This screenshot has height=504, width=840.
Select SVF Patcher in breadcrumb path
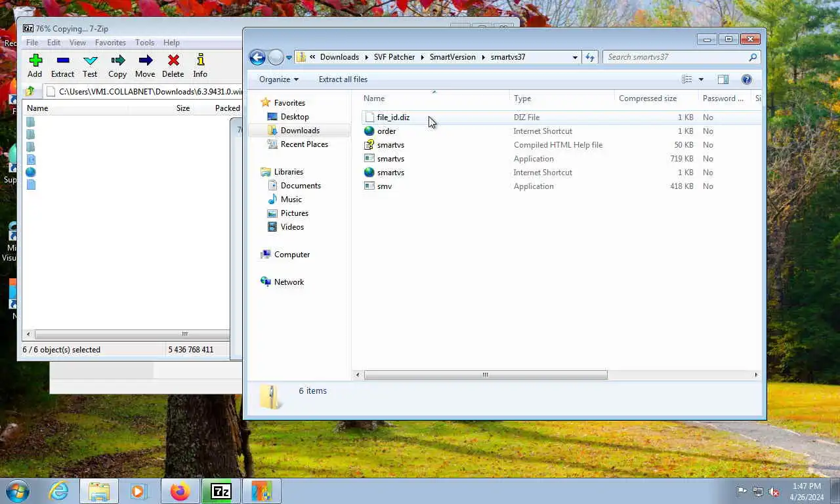tap(394, 57)
